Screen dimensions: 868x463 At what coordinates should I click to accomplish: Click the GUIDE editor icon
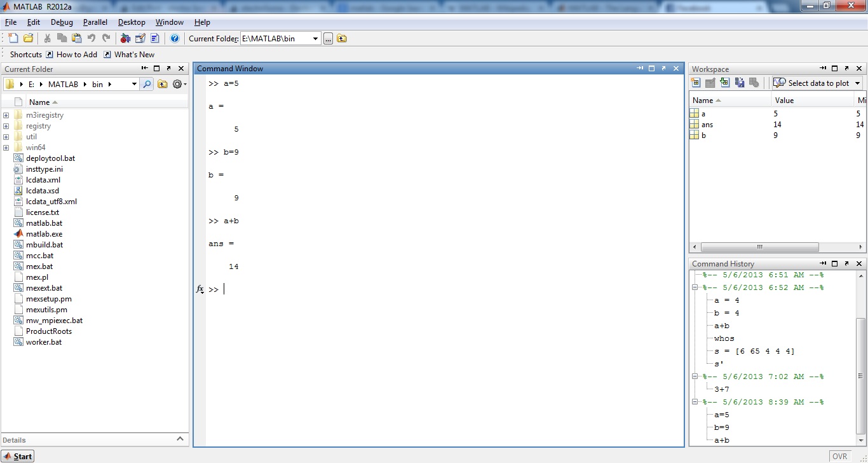[x=140, y=38]
